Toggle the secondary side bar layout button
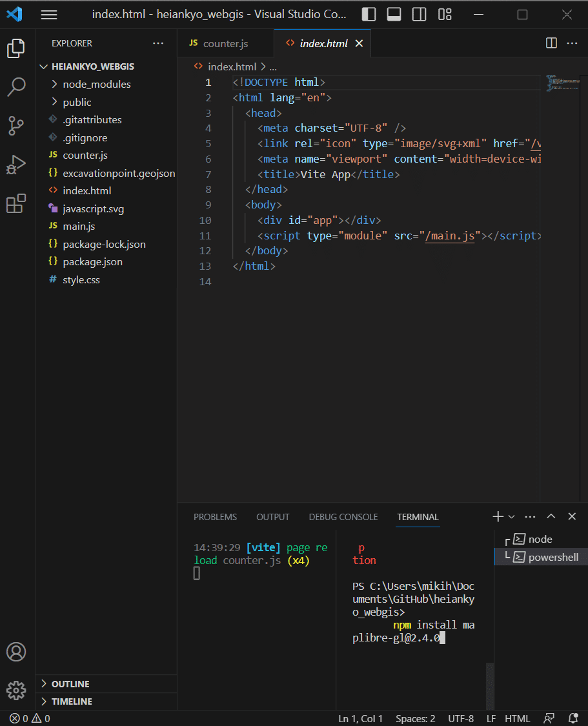Image resolution: width=588 pixels, height=726 pixels. 420,15
